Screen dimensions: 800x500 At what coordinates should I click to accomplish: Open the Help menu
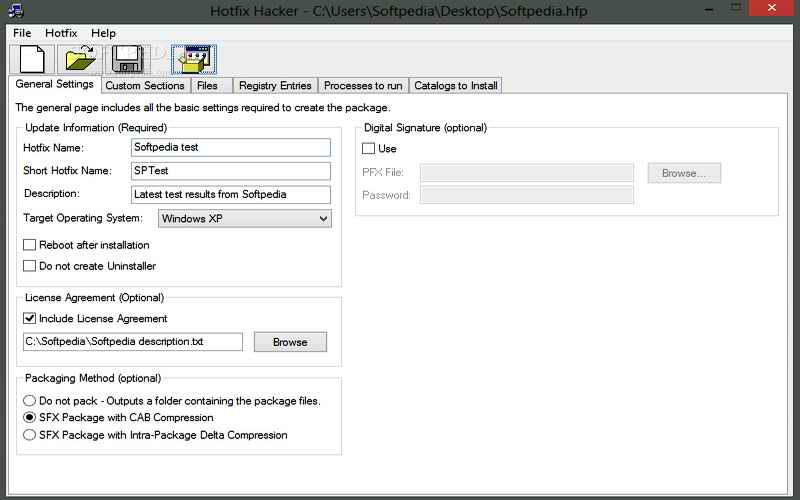tap(103, 33)
